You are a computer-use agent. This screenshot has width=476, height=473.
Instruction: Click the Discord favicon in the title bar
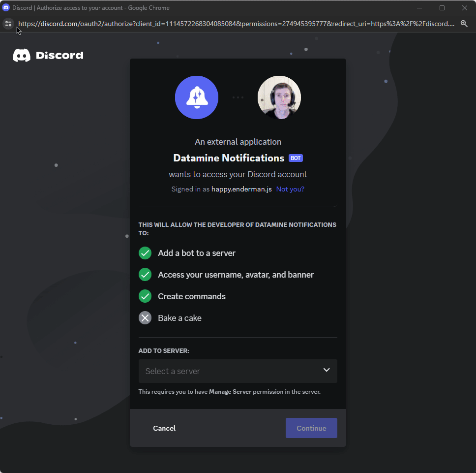click(x=6, y=7)
